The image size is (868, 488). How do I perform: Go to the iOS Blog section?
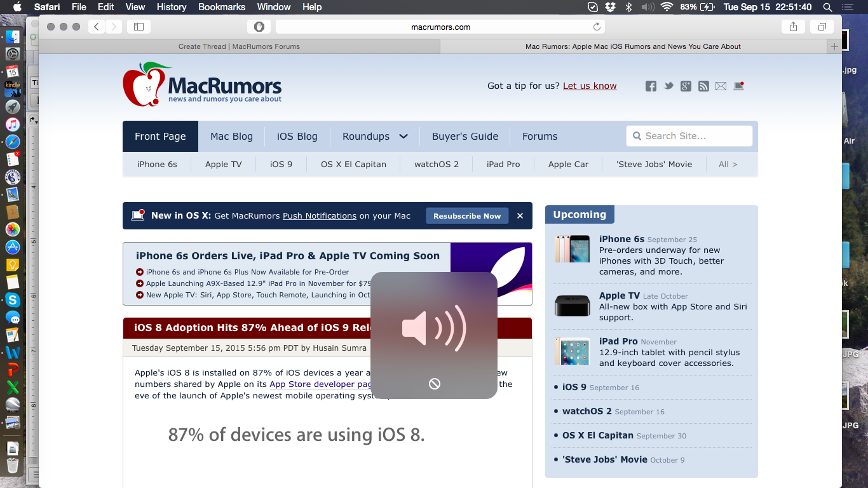coord(297,137)
